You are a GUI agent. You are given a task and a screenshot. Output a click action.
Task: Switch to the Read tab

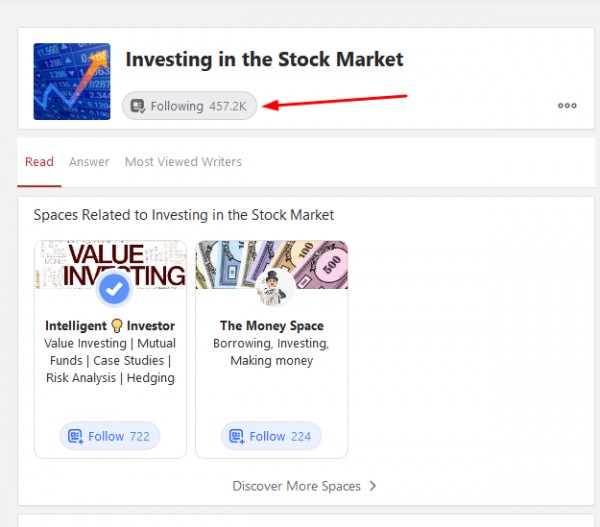coord(39,162)
